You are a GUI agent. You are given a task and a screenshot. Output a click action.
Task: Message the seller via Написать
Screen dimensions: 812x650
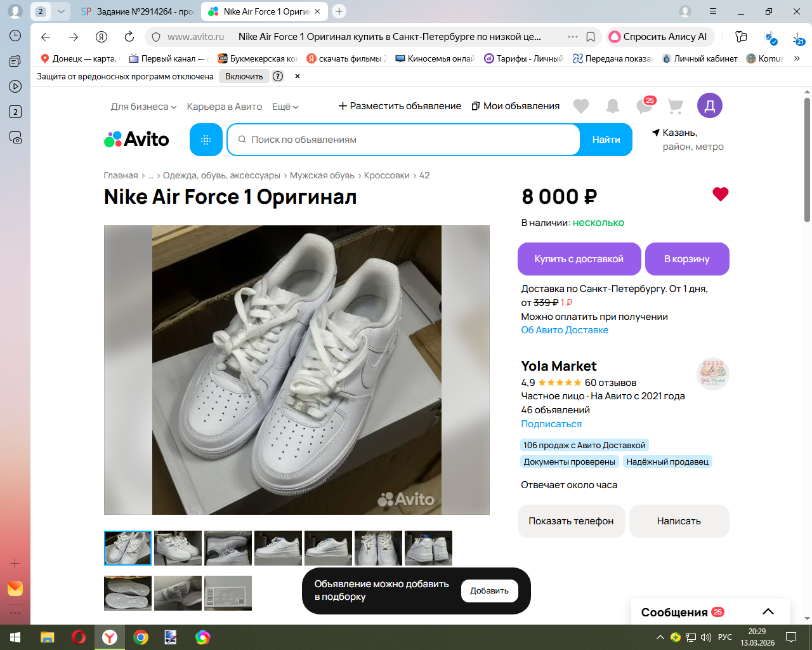click(679, 521)
